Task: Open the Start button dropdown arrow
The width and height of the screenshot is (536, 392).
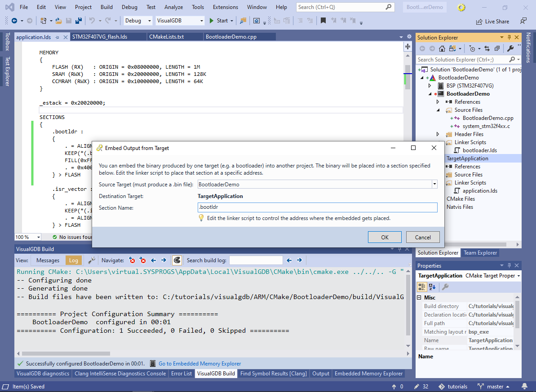Action: point(232,21)
